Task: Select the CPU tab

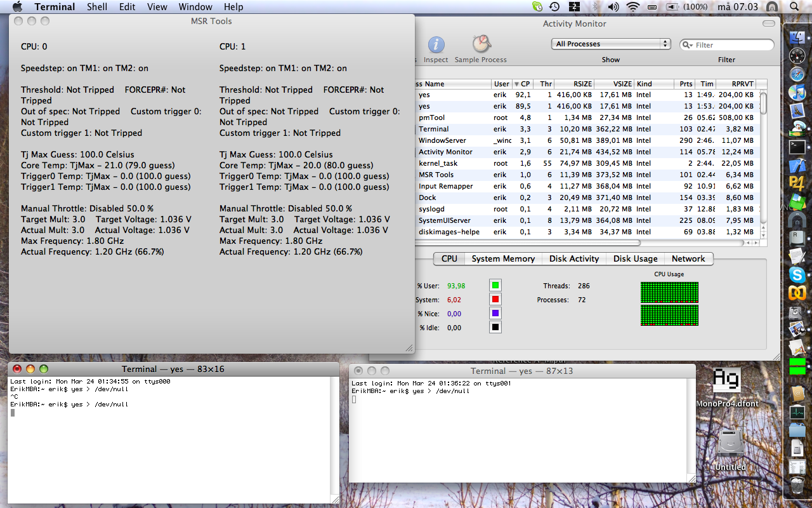Action: (x=449, y=258)
